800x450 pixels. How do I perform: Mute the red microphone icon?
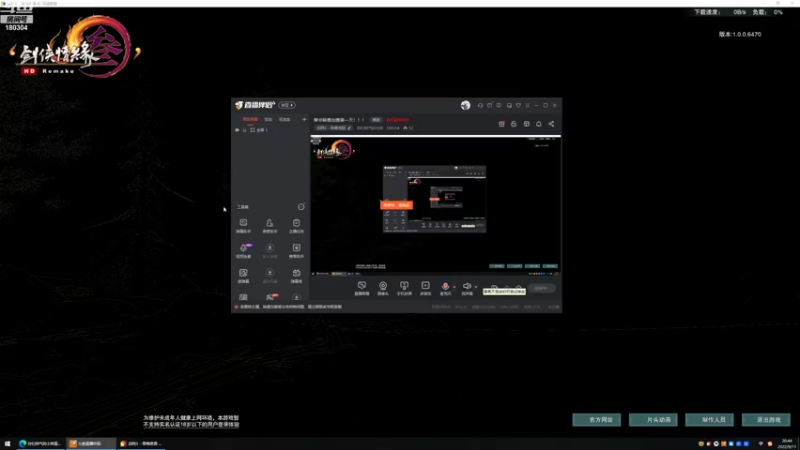(x=445, y=287)
